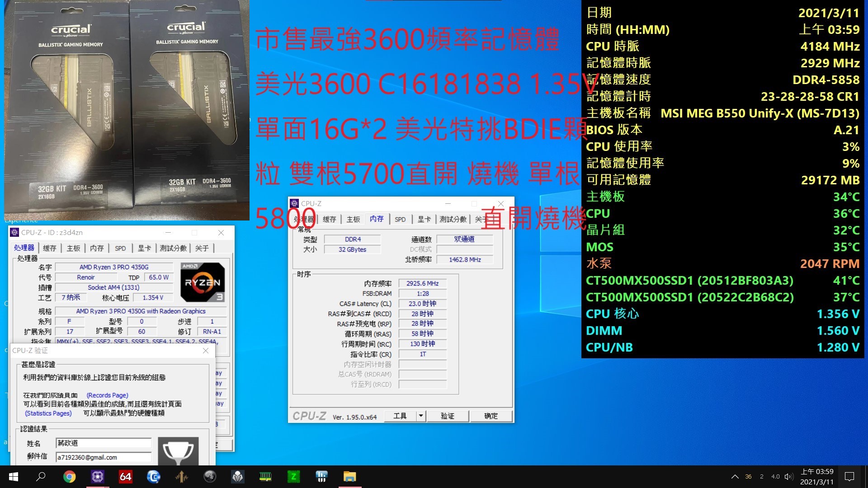Open the blue C sphere taskbar app
This screenshot has height=488, width=868.
[x=153, y=477]
